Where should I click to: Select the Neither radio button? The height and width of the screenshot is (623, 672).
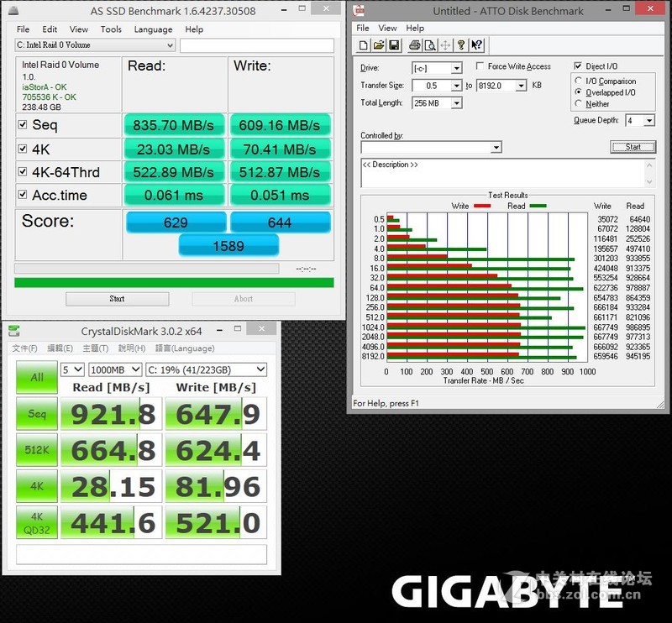[578, 103]
